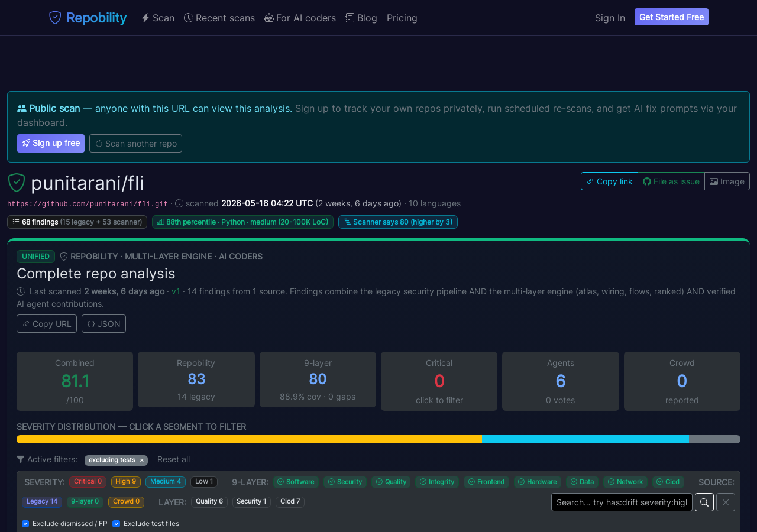Image resolution: width=757 pixels, height=532 pixels.
Task: Toggle the Data 9-layer filter
Action: point(582,482)
